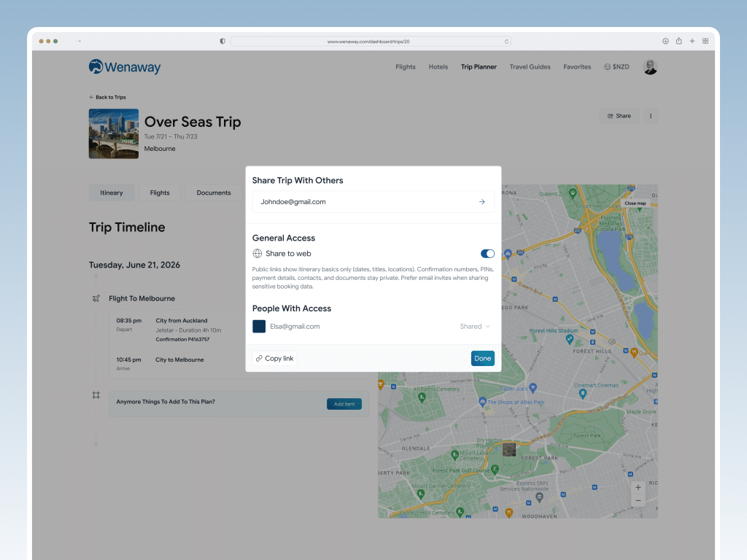The height and width of the screenshot is (560, 747).
Task: Copy the trip share link
Action: [x=274, y=359]
